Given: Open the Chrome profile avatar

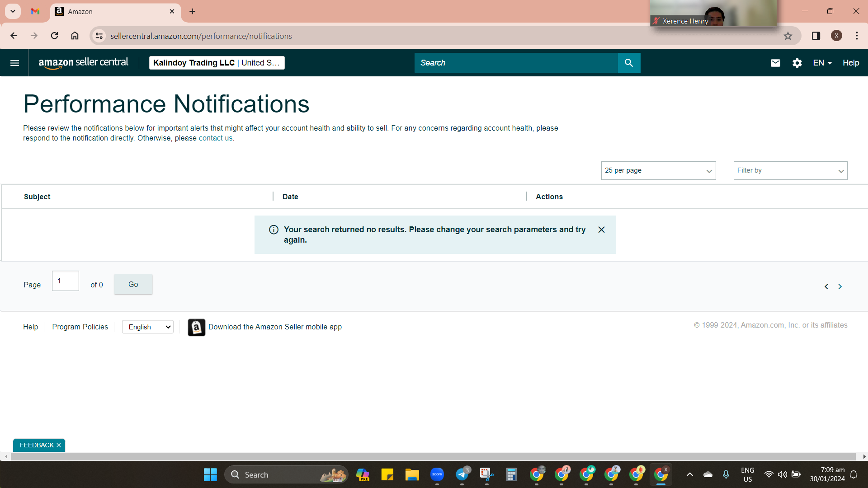Looking at the screenshot, I should pos(836,36).
